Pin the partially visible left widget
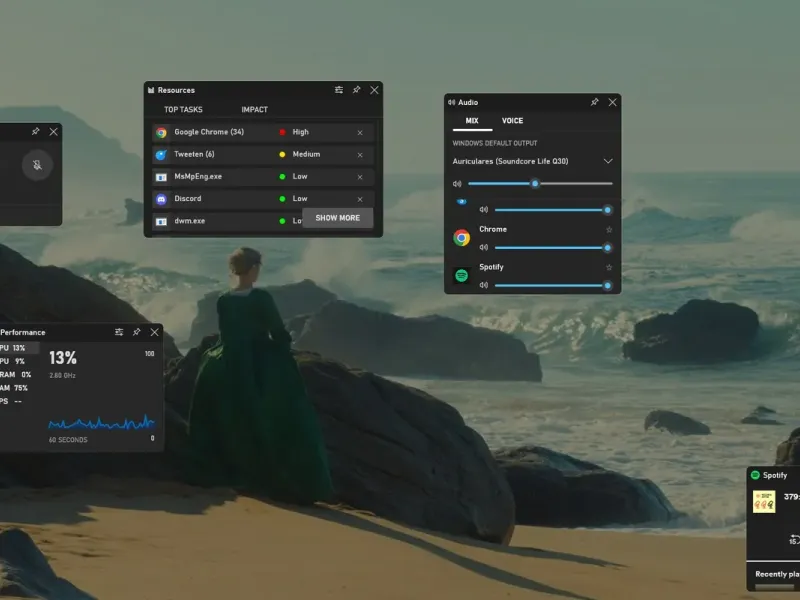Viewport: 800px width, 600px height. tap(35, 132)
